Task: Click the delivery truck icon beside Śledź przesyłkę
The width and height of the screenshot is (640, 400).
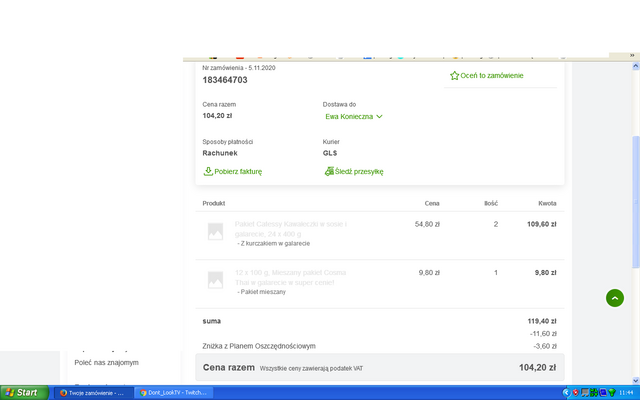Action: pos(329,171)
